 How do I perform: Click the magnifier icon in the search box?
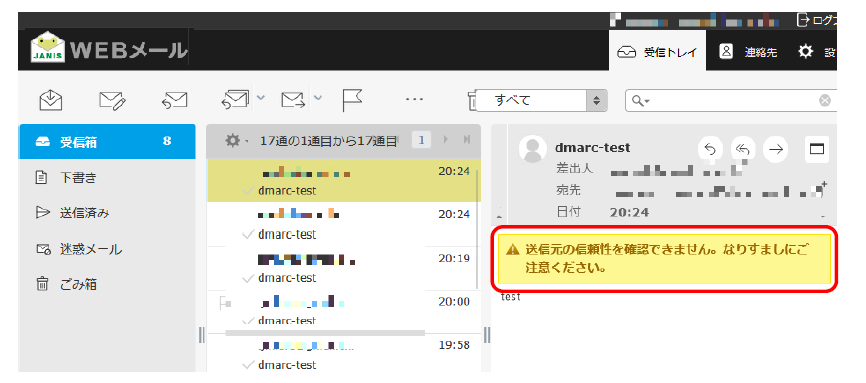638,101
